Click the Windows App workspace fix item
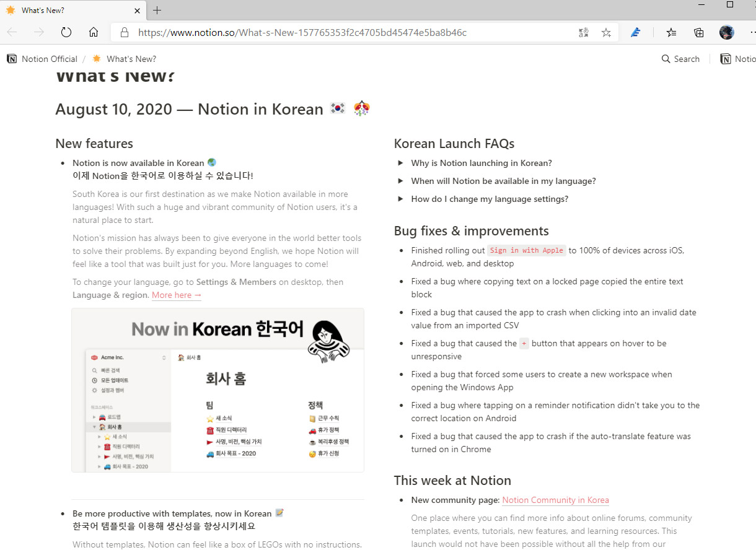The image size is (756, 550). (x=541, y=381)
